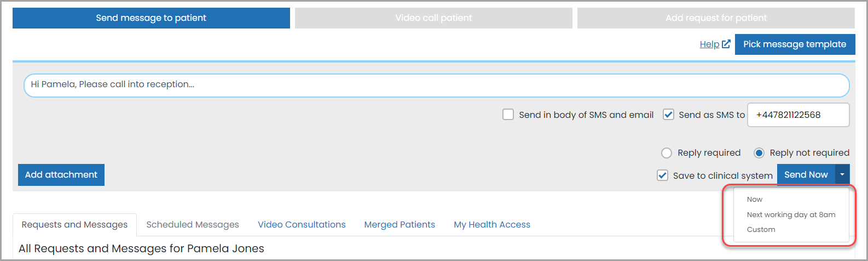
Task: Click Pick message template button
Action: (795, 44)
